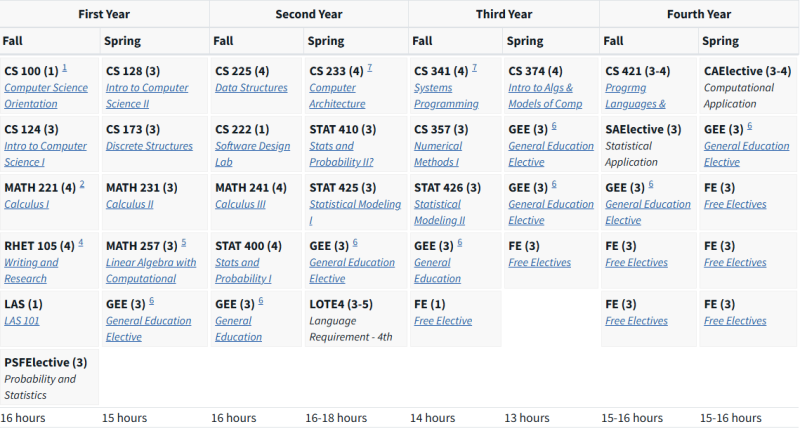Open the Writing and Research link
Viewport: 800px width, 429px height.
point(31,270)
